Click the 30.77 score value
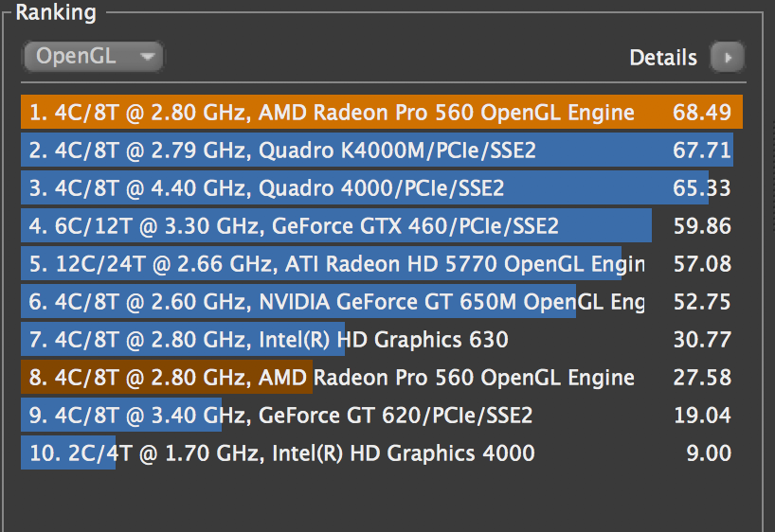The width and height of the screenshot is (775, 532). point(702,341)
